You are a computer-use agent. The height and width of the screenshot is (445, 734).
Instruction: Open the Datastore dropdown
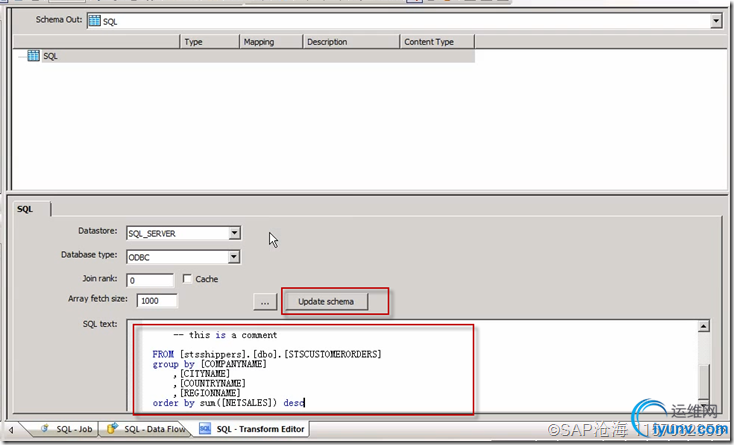(x=235, y=233)
